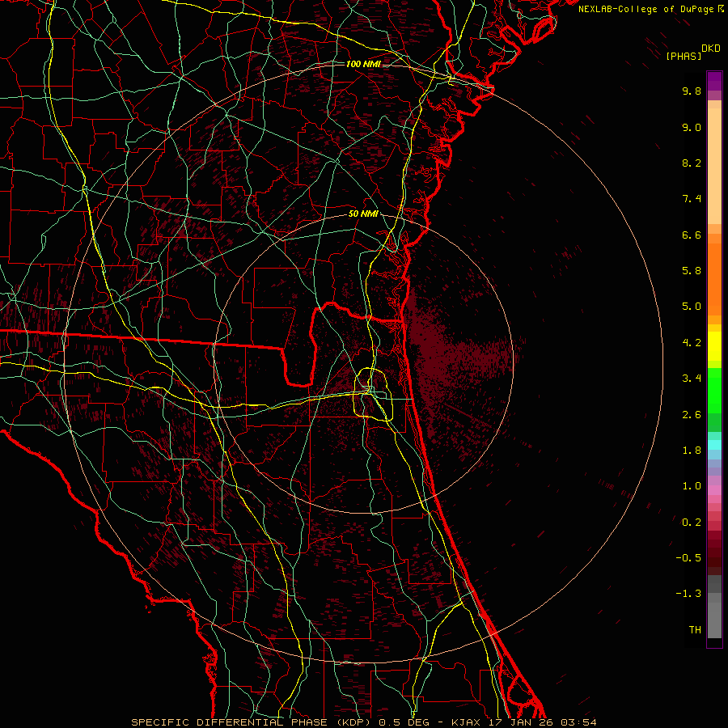Click the 8.2 value on the color scale
Image resolution: width=728 pixels, height=728 pixels.
point(692,163)
